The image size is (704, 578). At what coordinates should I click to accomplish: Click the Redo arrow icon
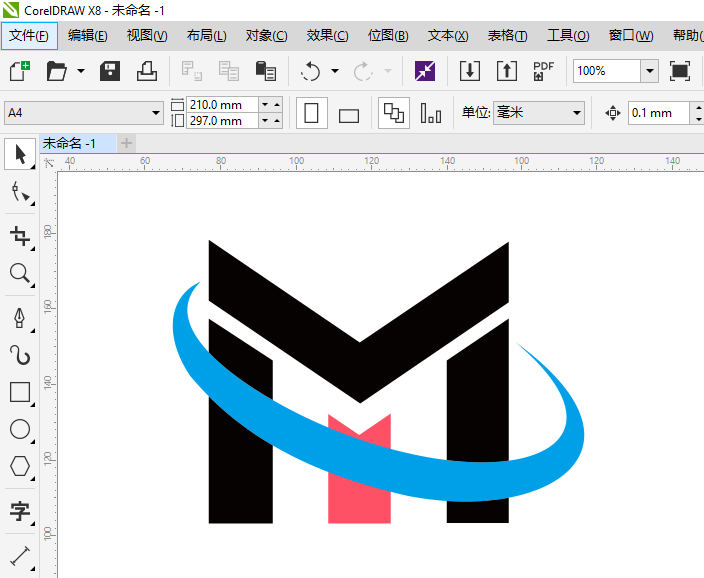(363, 71)
